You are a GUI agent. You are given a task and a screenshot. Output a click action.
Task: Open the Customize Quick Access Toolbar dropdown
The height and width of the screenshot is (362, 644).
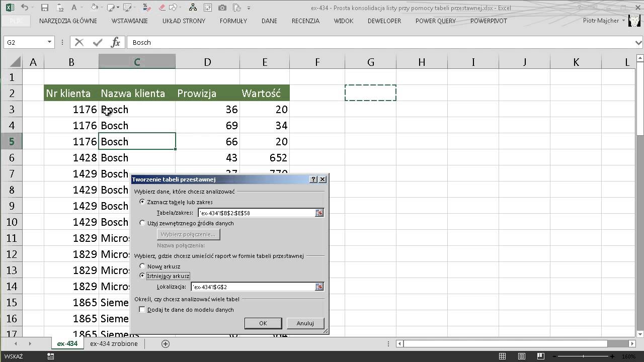coord(249,8)
